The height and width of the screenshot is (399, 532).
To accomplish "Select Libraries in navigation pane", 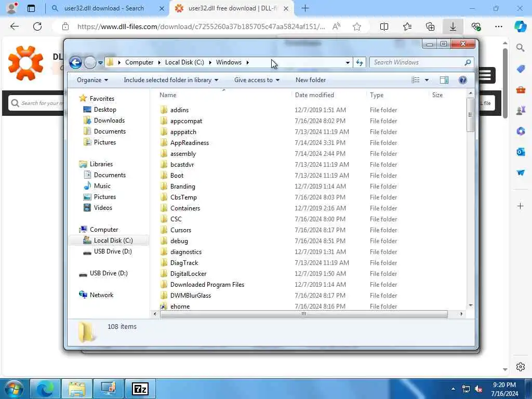I will [x=101, y=164].
